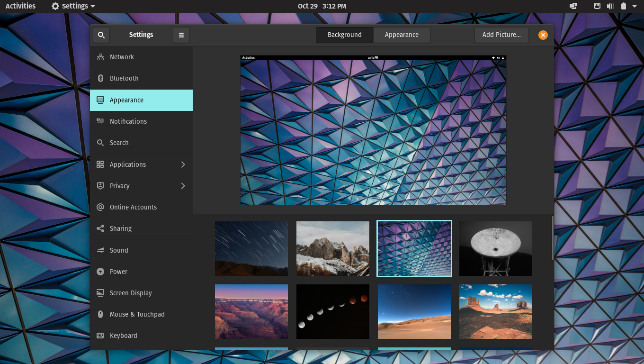The height and width of the screenshot is (364, 644).
Task: Click the Screen Display label
Action: 131,293
